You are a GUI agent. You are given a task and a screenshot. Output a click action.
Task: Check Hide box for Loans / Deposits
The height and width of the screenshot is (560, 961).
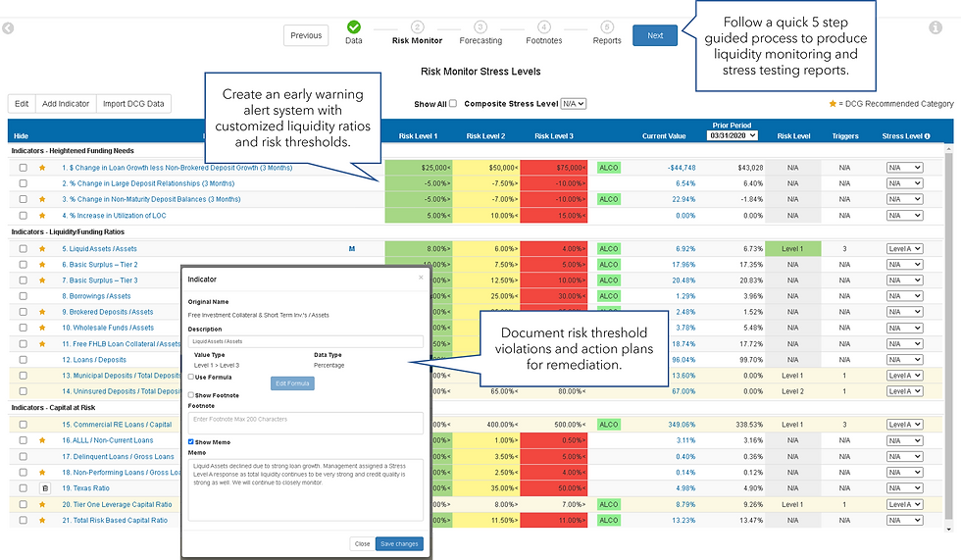[x=23, y=360]
